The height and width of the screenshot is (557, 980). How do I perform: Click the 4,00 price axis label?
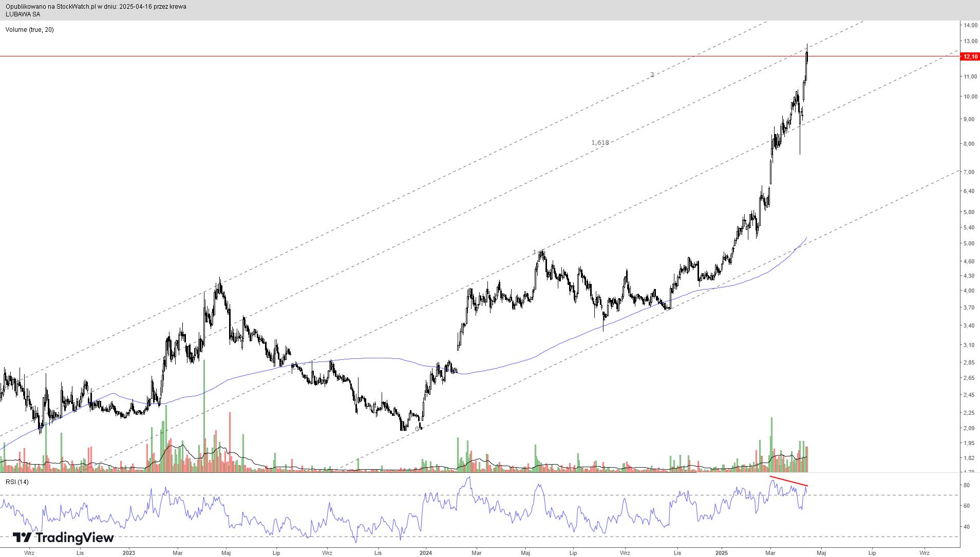point(969,291)
